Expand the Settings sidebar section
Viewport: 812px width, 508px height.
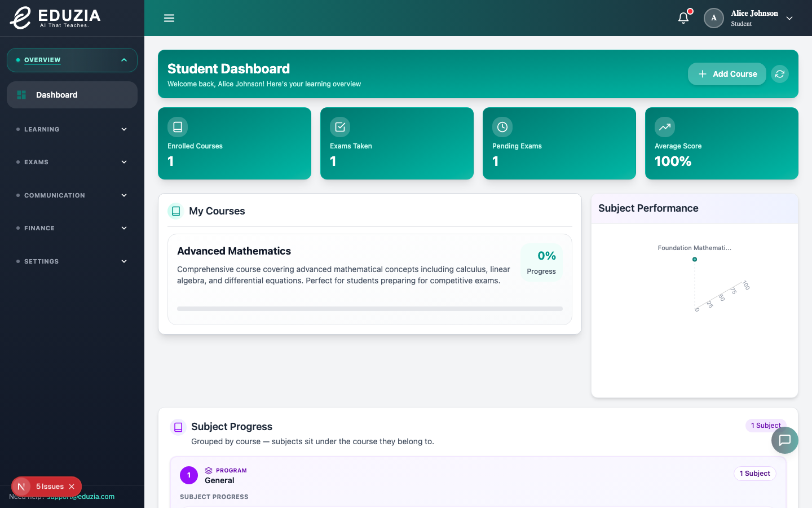point(124,261)
